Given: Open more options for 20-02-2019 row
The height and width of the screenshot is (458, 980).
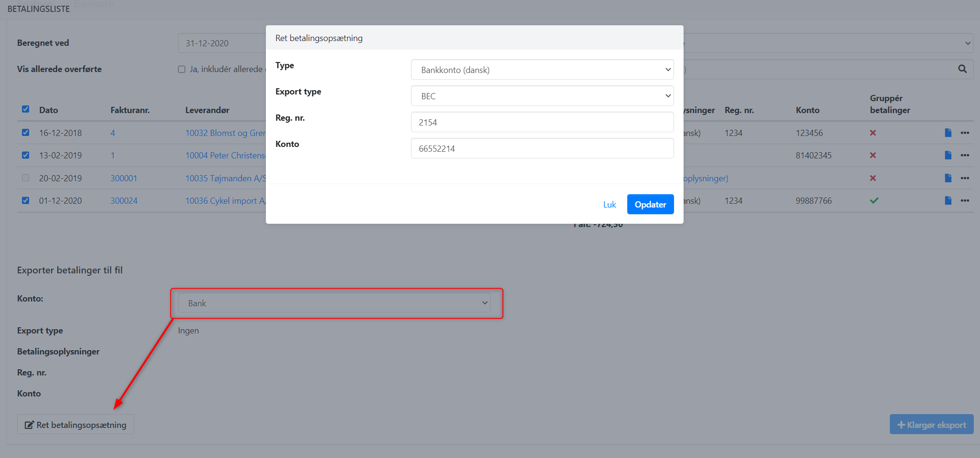Looking at the screenshot, I should pos(965,178).
